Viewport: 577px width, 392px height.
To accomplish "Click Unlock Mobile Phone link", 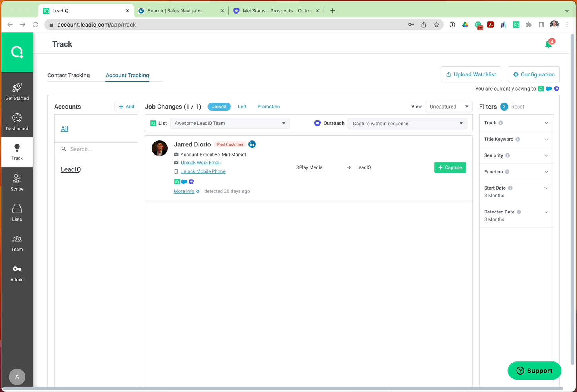I will point(203,171).
